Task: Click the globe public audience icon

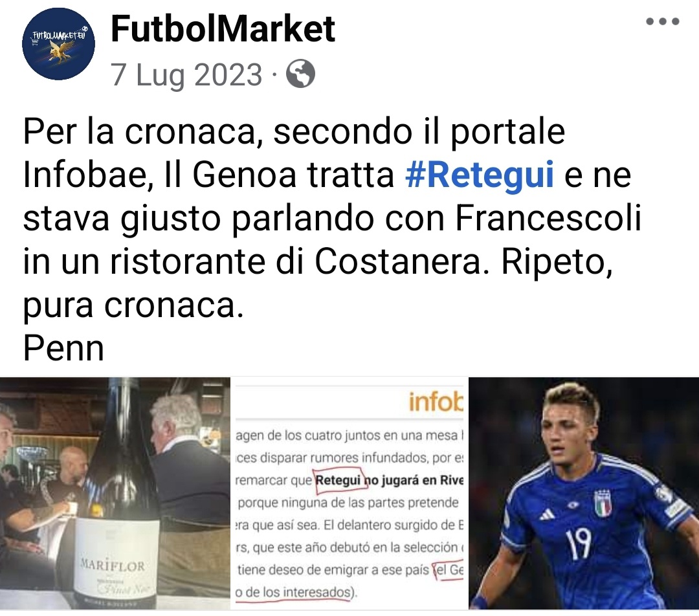Action: [300, 74]
